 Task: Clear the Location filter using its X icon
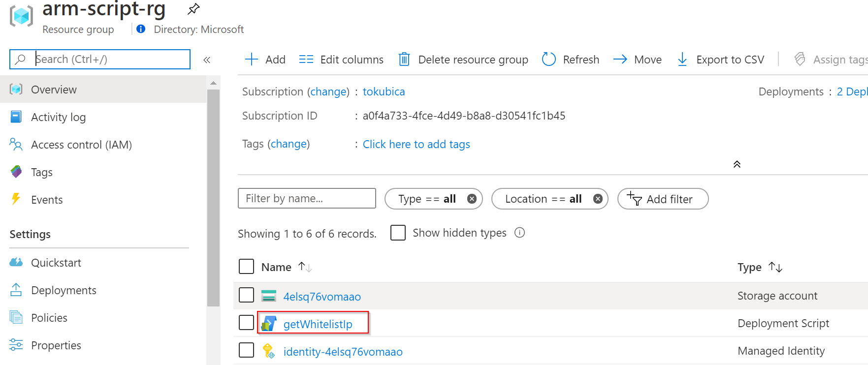598,199
